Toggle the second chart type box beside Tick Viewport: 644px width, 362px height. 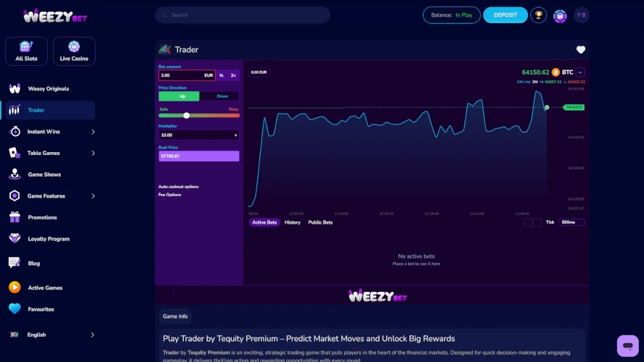tap(538, 222)
